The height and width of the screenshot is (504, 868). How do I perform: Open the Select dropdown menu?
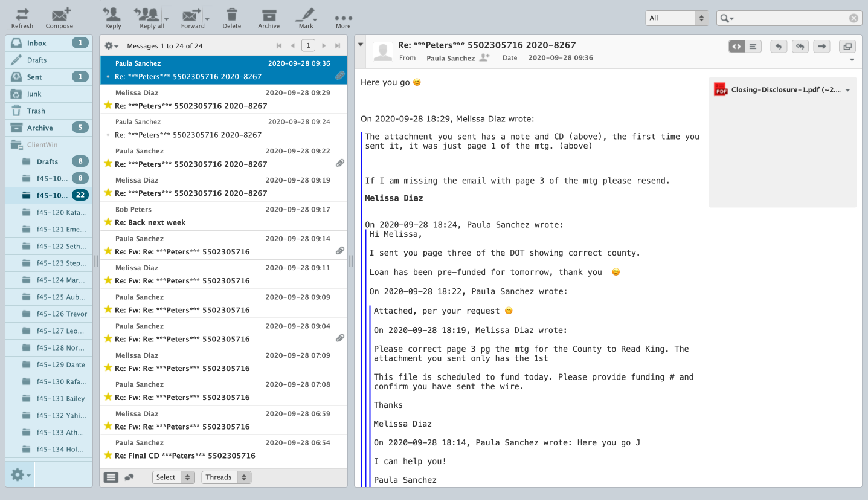pos(173,477)
